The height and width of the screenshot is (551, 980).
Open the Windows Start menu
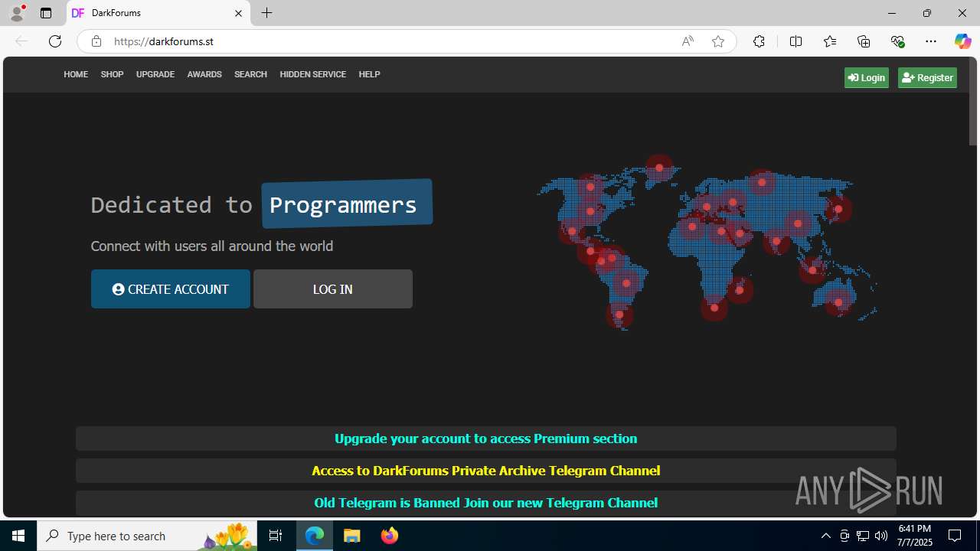(x=18, y=536)
